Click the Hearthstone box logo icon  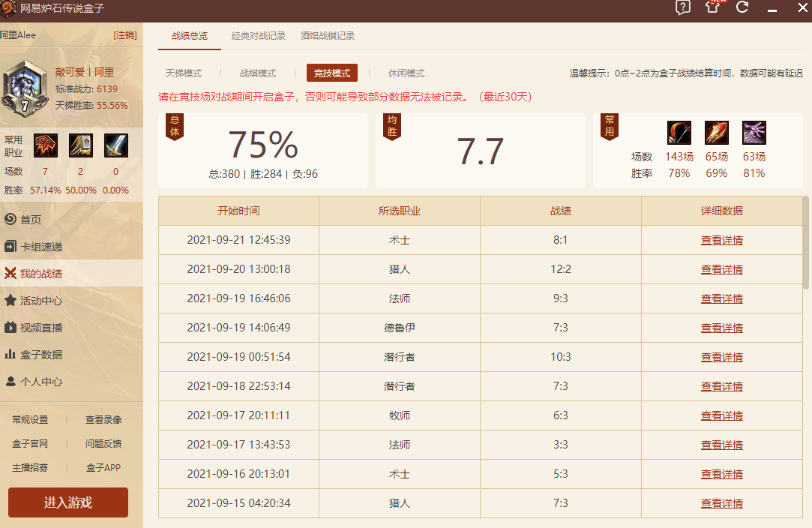click(x=7, y=7)
